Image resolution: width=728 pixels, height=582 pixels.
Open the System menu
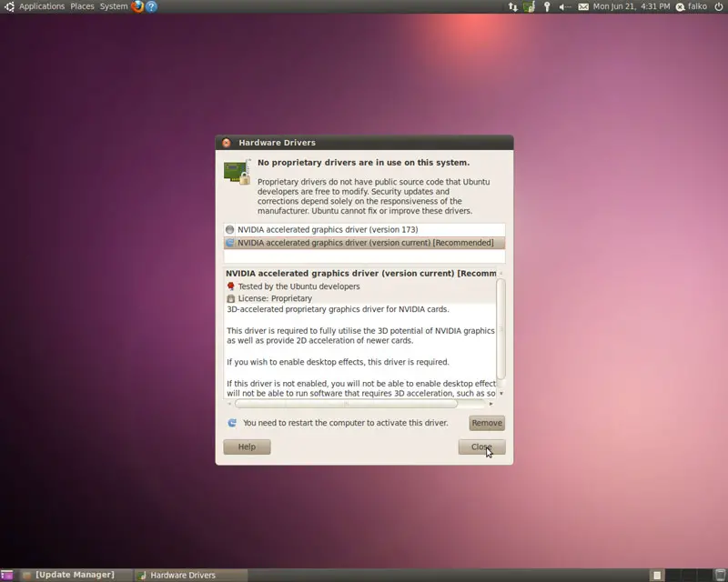coord(114,6)
